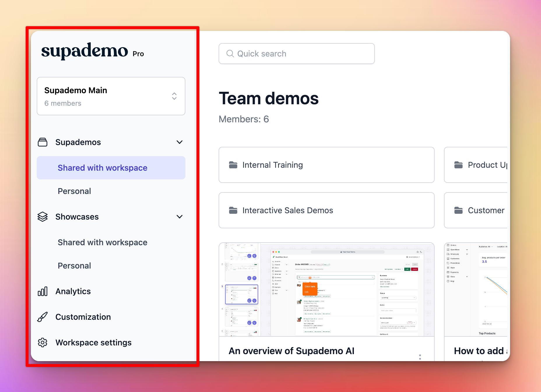Open the Internal Training folder

click(x=326, y=165)
